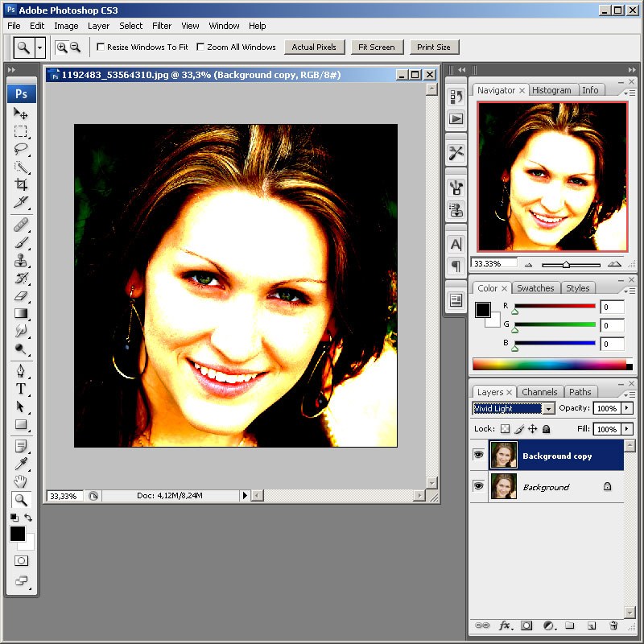Select the Brush tool
This screenshot has height=644, width=644.
pyautogui.click(x=21, y=243)
